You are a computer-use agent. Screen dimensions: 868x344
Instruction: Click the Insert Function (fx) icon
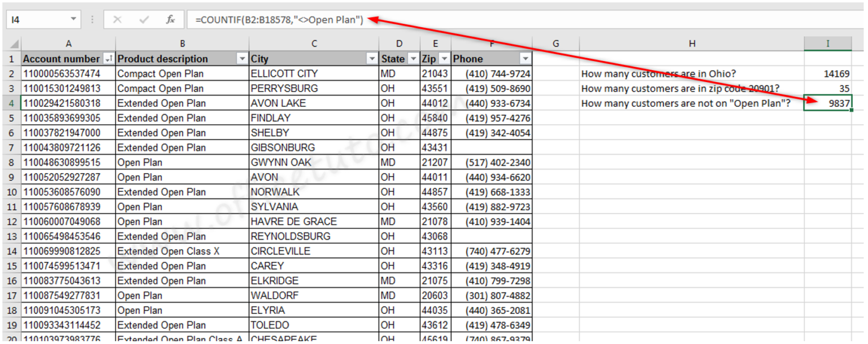point(170,19)
